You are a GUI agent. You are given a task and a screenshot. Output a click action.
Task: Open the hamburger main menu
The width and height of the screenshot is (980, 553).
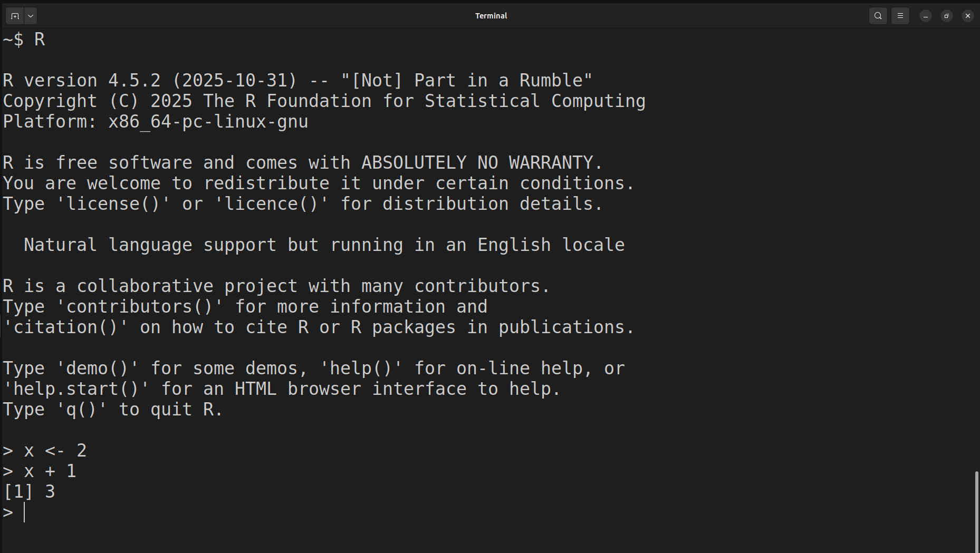coord(900,16)
